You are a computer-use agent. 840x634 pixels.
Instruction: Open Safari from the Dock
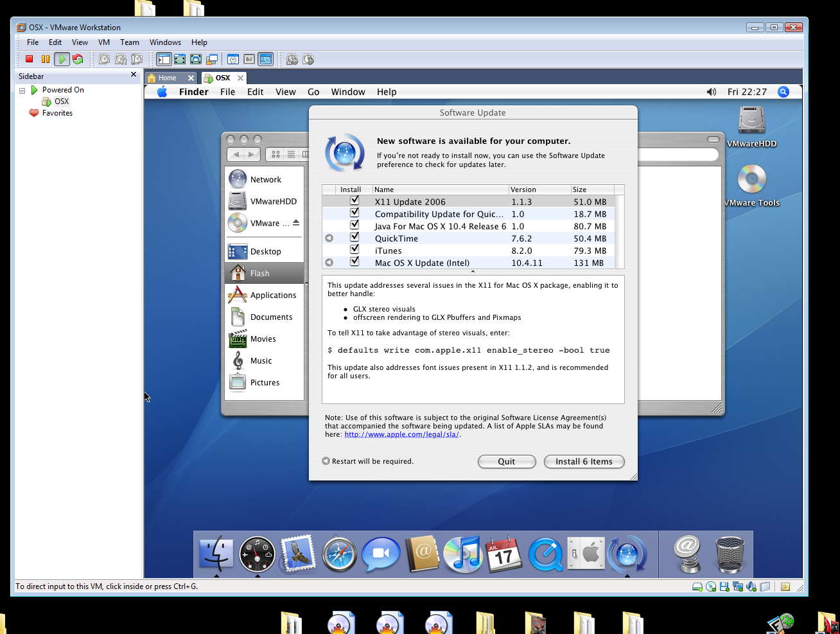tap(339, 554)
